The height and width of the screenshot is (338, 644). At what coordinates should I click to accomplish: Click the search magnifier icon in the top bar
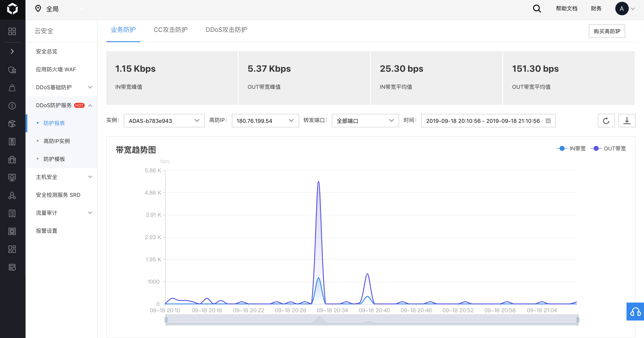pos(537,9)
